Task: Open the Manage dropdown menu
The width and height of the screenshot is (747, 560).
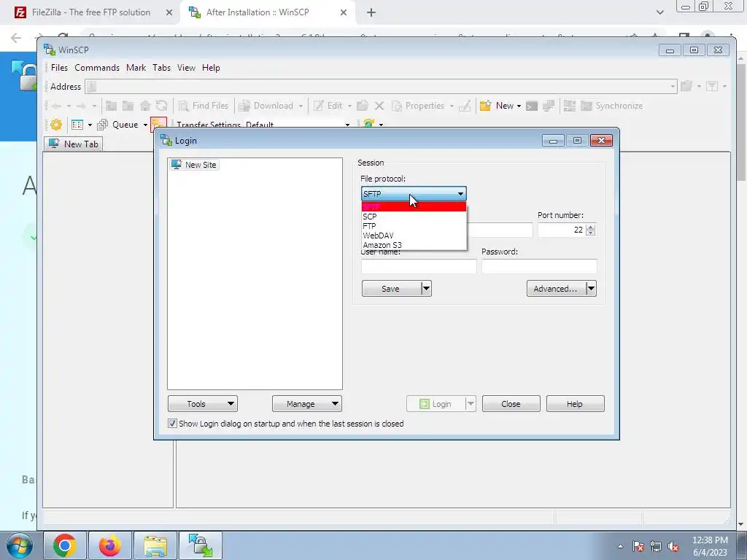Action: point(307,404)
